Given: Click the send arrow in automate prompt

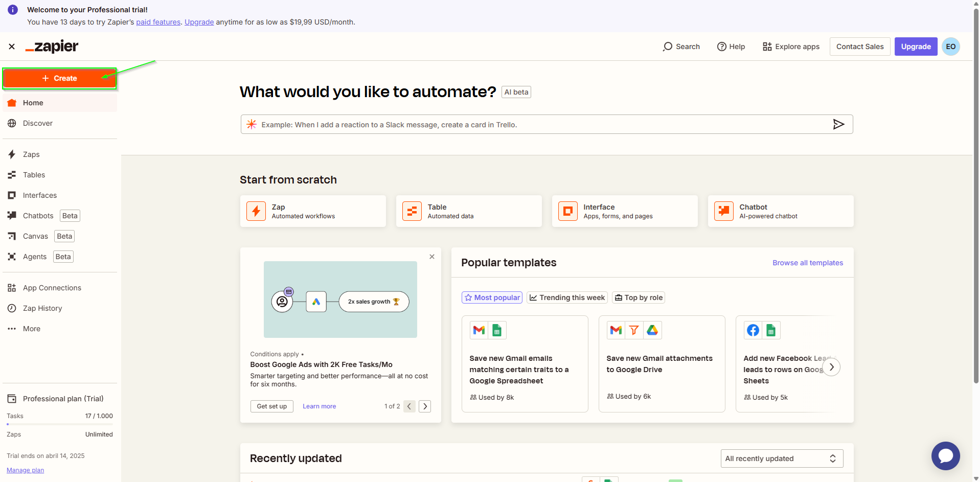Looking at the screenshot, I should pos(838,124).
